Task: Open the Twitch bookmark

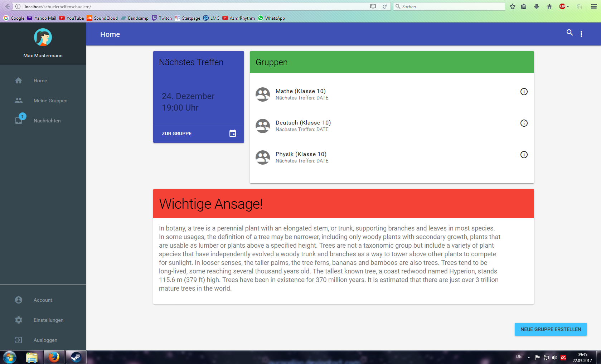Action: (x=162, y=18)
